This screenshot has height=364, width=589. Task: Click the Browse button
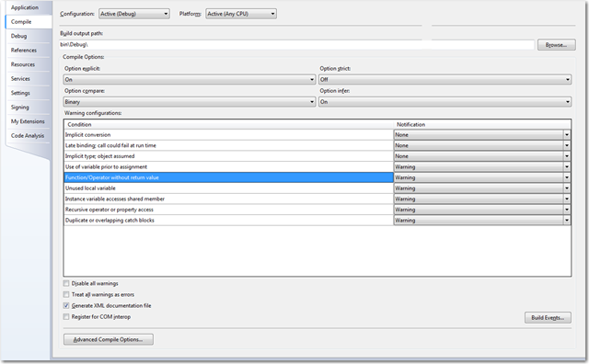(x=556, y=45)
